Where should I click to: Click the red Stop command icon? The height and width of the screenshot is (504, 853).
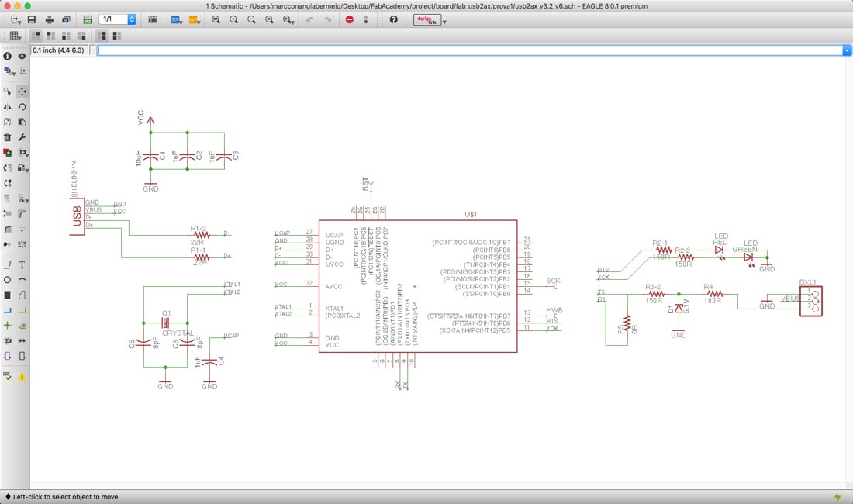point(349,19)
